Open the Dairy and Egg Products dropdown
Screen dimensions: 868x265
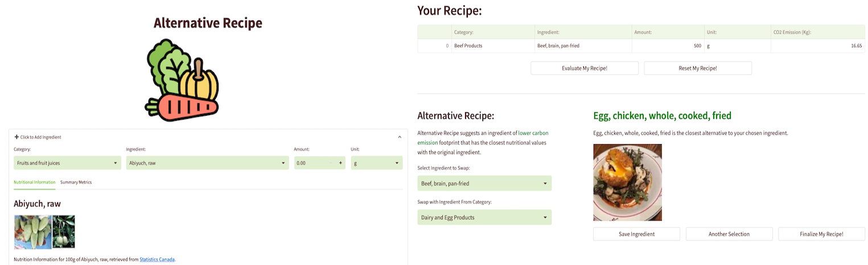click(484, 217)
